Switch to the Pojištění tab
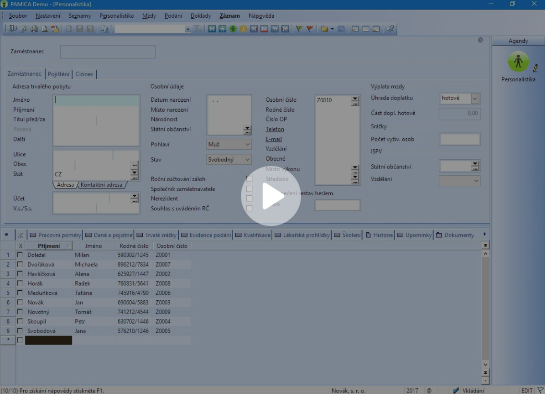 coord(58,74)
